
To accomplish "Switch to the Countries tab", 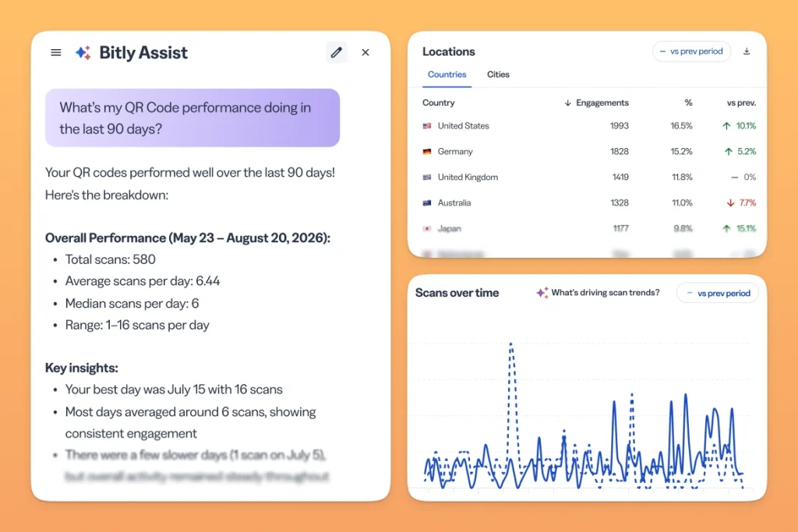I will pyautogui.click(x=447, y=74).
